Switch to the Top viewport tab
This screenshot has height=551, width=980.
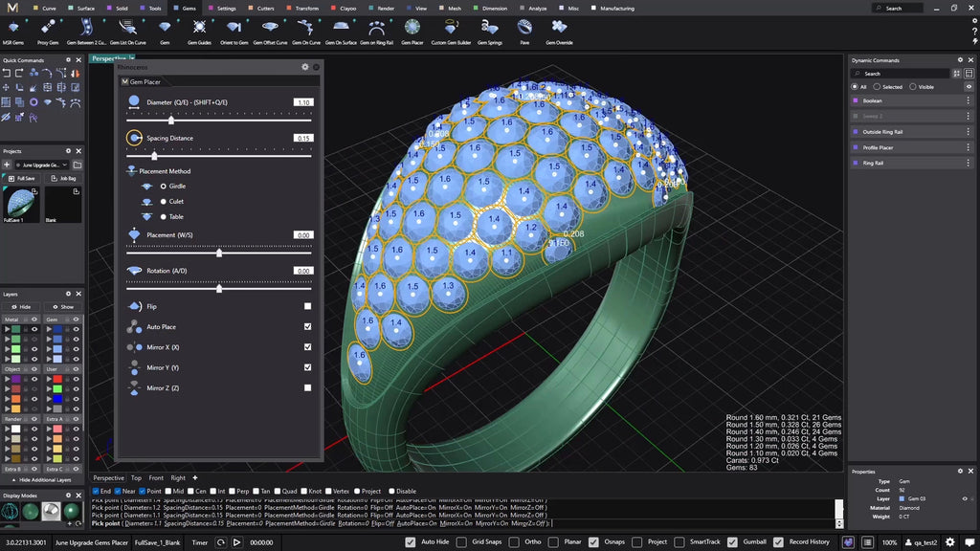[136, 477]
